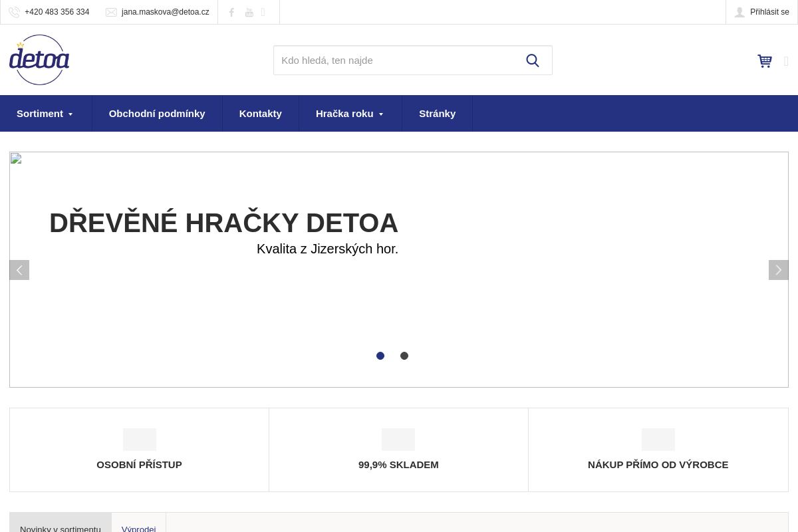Select the first carousel dot

pyautogui.click(x=380, y=356)
